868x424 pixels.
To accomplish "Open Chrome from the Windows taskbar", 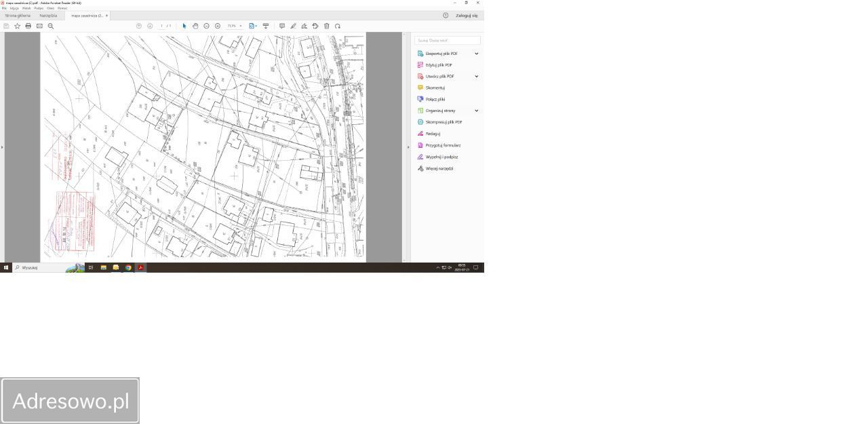I will [x=128, y=267].
